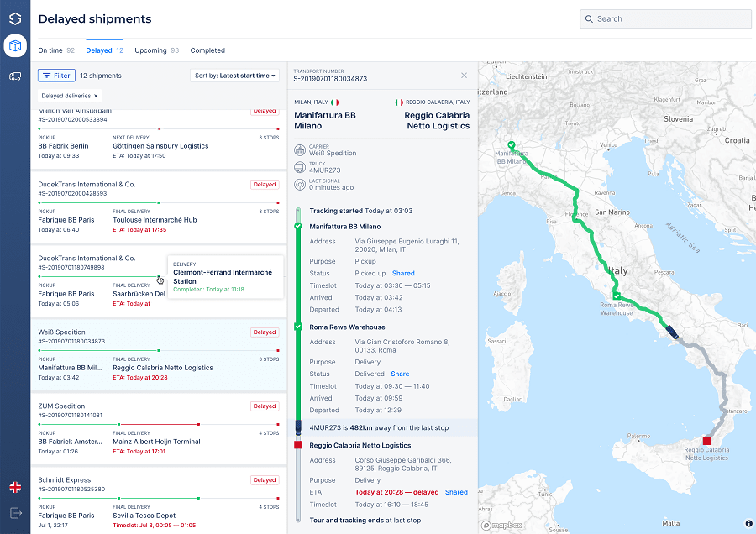Click the Italy flag beside Milan
This screenshot has height=534, width=756.
coord(335,102)
